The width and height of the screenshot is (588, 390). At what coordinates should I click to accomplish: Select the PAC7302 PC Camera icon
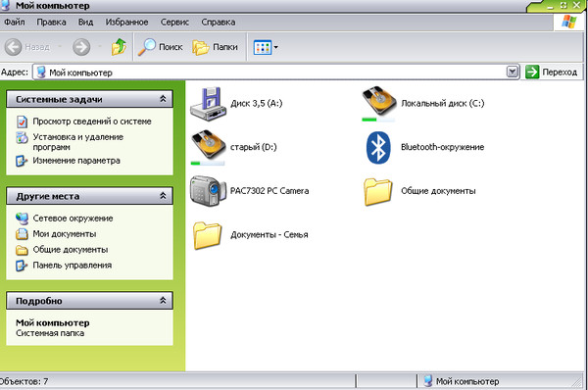208,190
